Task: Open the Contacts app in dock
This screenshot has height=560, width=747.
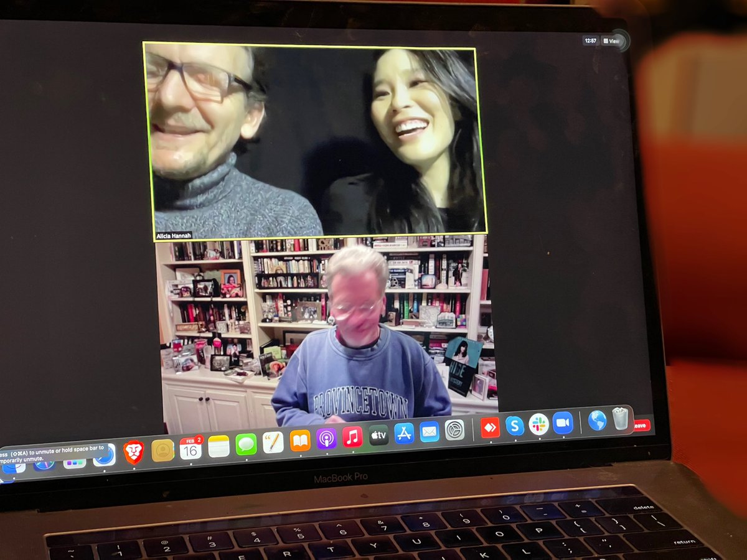Action: click(162, 450)
